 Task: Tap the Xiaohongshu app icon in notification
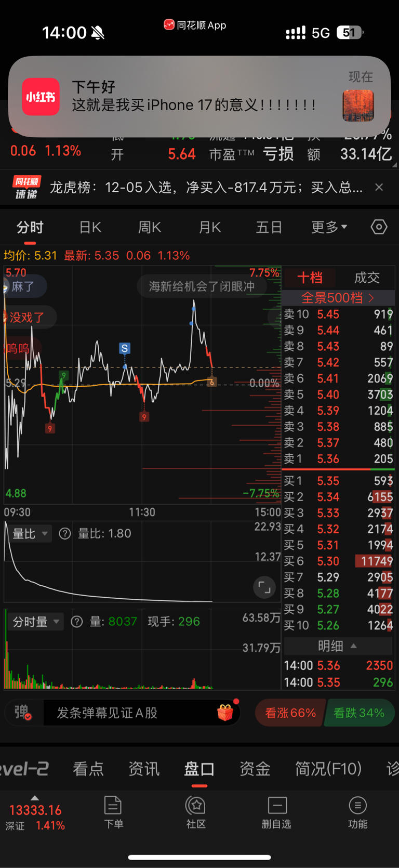coord(41,97)
